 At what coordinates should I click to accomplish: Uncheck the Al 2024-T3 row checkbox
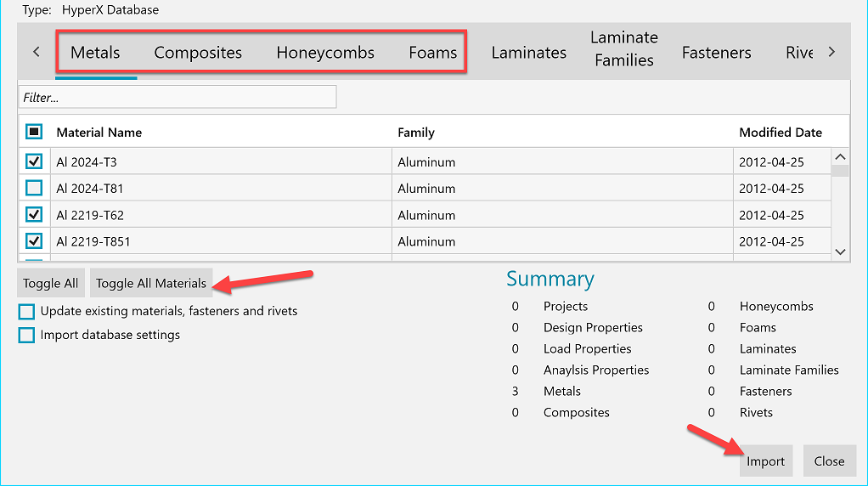34,161
